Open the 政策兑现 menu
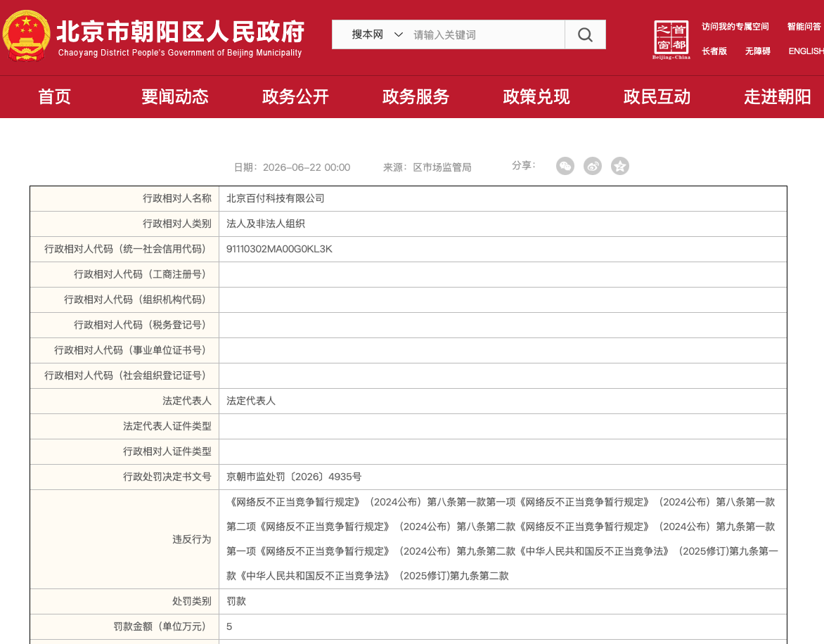The image size is (824, 644). [536, 96]
